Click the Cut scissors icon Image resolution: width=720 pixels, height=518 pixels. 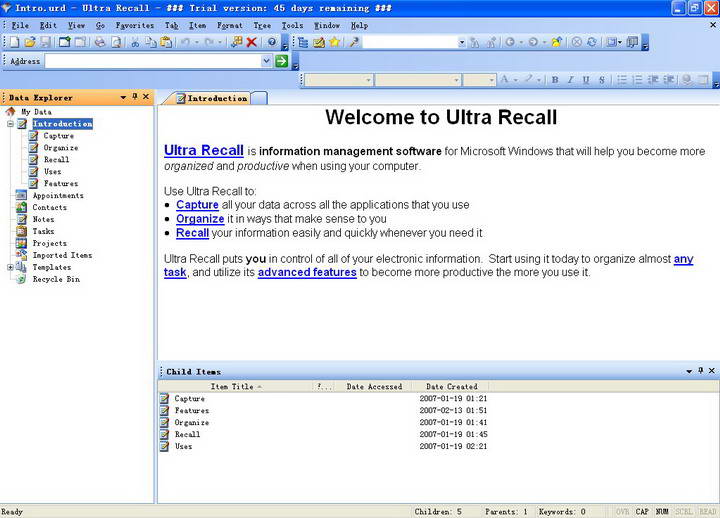coord(135,42)
